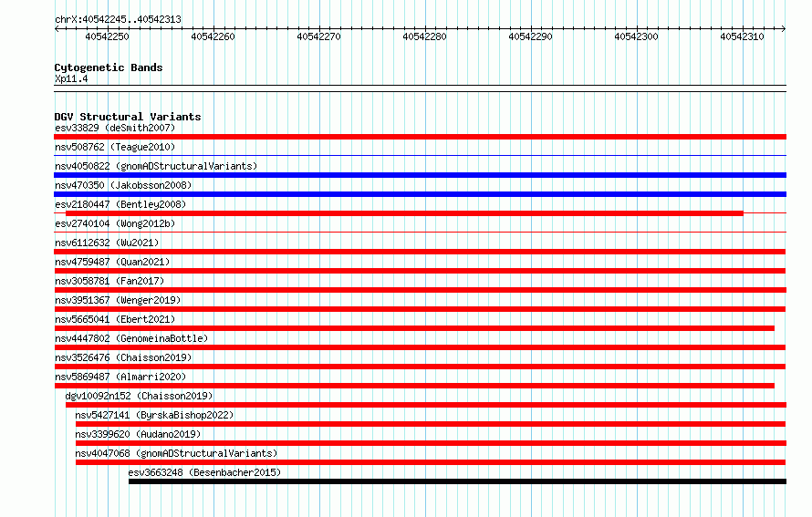This screenshot has width=812, height=517.
Task: Click the Cytogenetic Bands track title
Action: [x=109, y=67]
